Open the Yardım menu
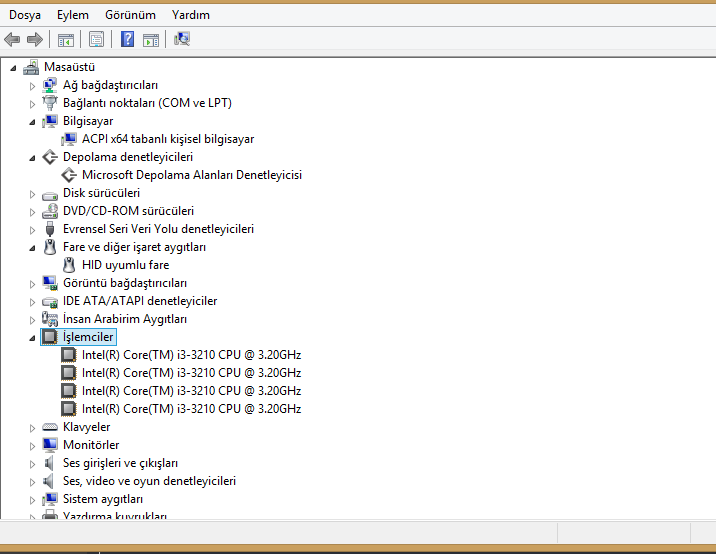 [x=191, y=15]
